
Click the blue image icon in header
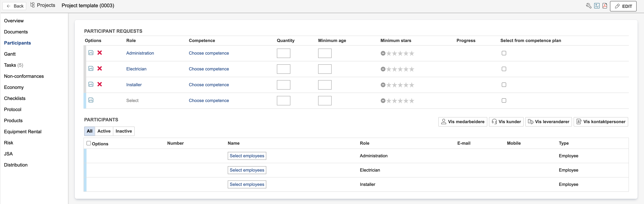(597, 6)
